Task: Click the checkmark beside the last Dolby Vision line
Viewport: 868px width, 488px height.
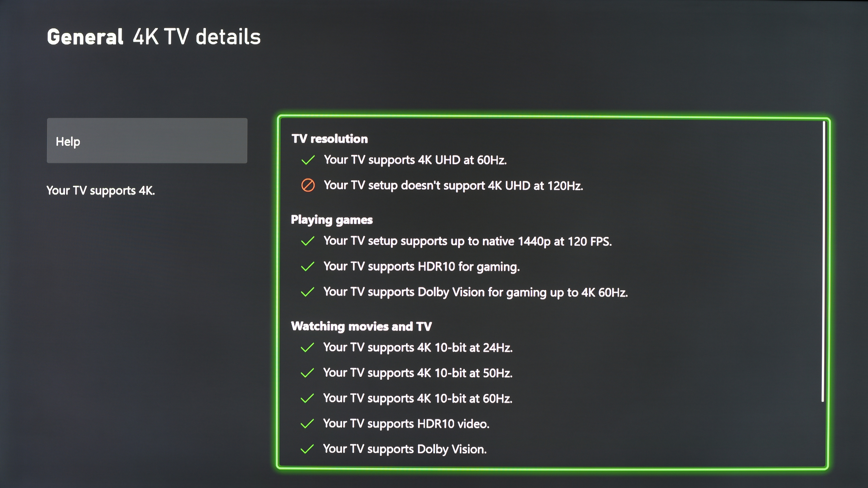Action: pos(307,449)
